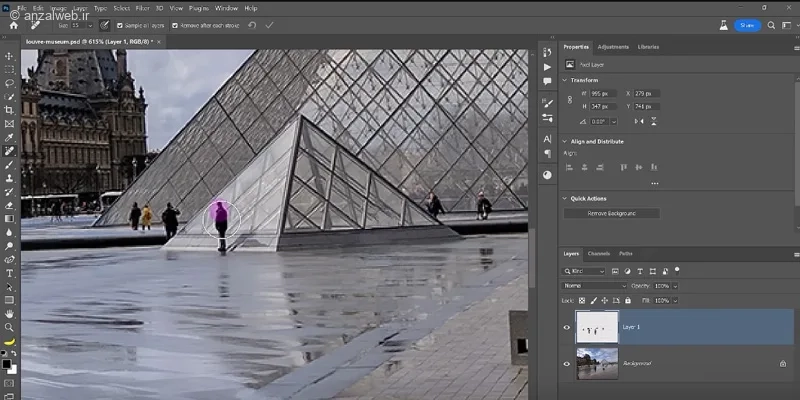This screenshot has height=400, width=800.
Task: Open the Paragraph panel icon
Action: click(547, 153)
